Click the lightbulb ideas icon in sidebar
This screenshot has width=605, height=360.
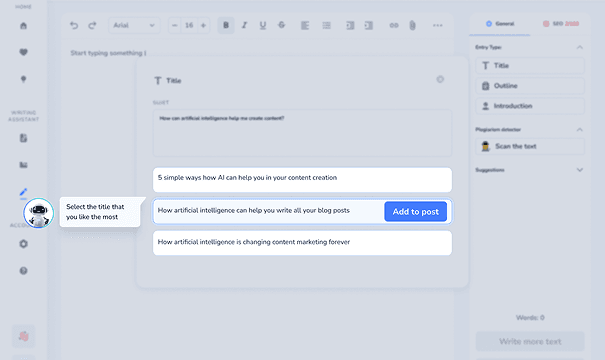pos(24,79)
